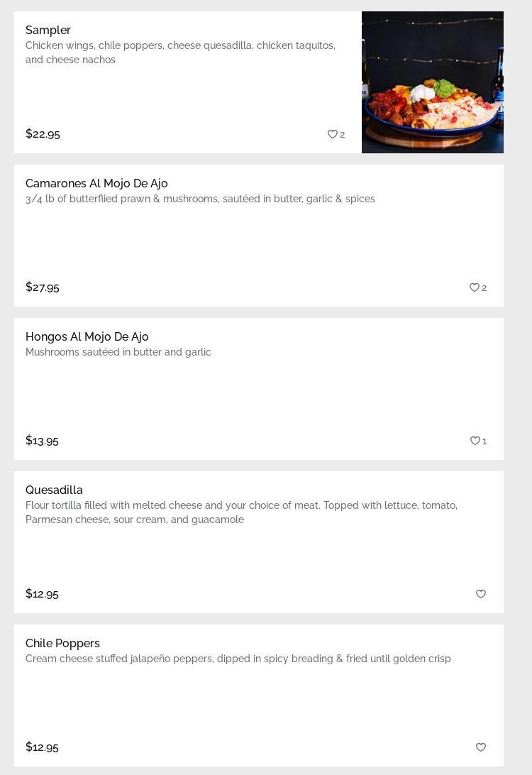Select the Chile Poppers description
Image resolution: width=532 pixels, height=775 pixels.
point(238,659)
